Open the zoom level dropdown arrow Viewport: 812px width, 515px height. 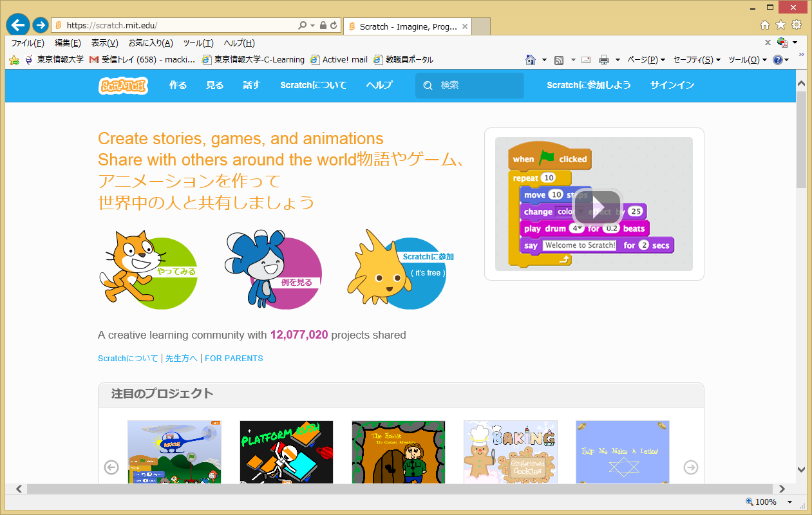789,502
